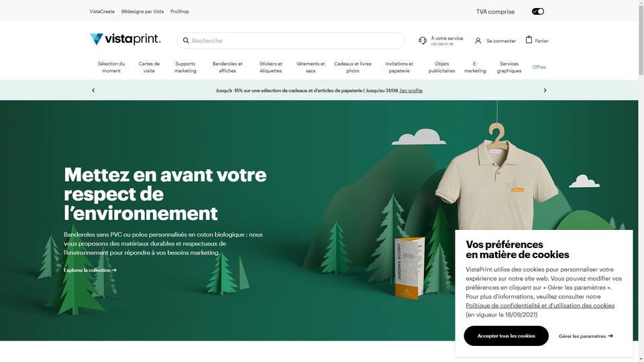Expand the Objets publicitaires menu

(x=441, y=67)
